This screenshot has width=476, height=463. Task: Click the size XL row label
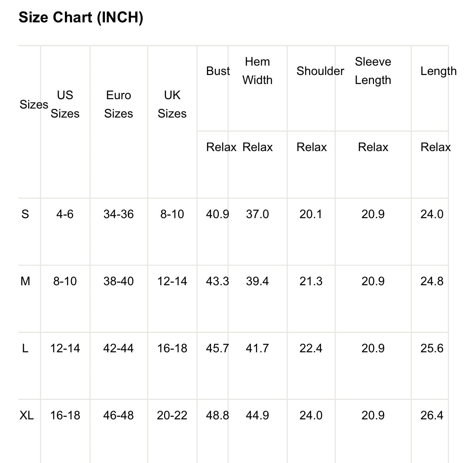(27, 415)
